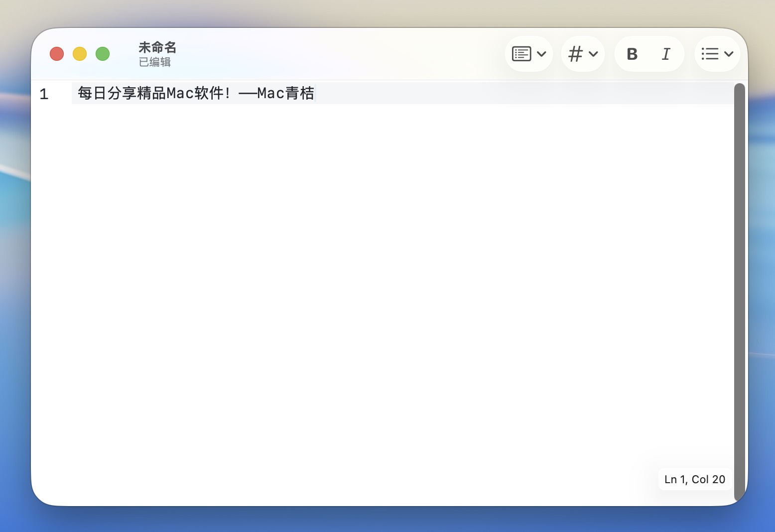
Task: Toggle bold formatting with B button
Action: pyautogui.click(x=632, y=54)
